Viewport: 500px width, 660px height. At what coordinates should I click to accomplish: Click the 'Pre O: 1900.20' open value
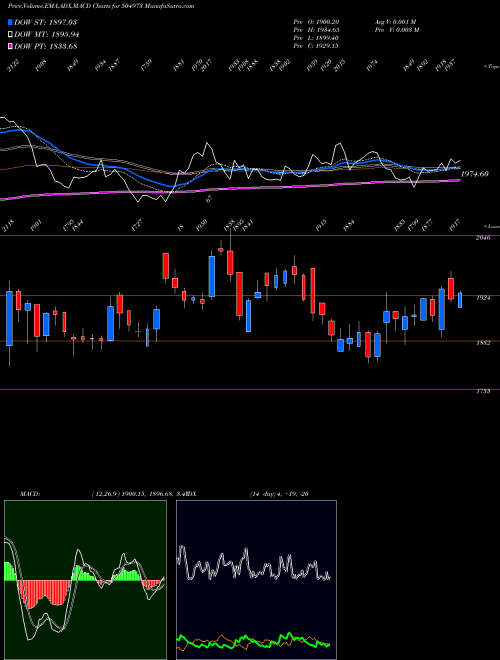pyautogui.click(x=316, y=22)
